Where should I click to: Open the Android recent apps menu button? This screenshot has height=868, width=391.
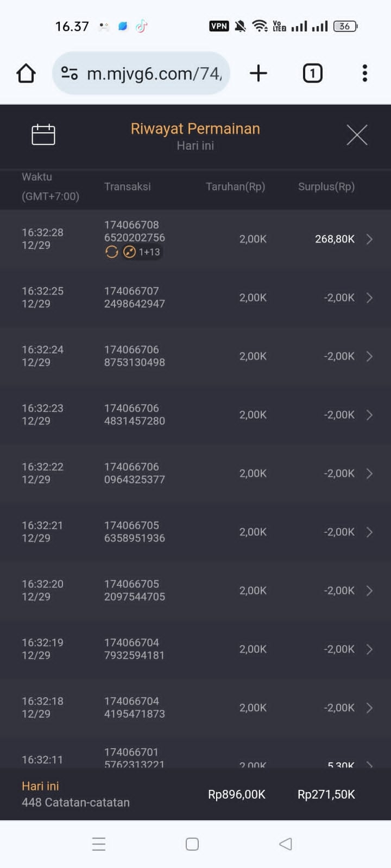click(99, 844)
